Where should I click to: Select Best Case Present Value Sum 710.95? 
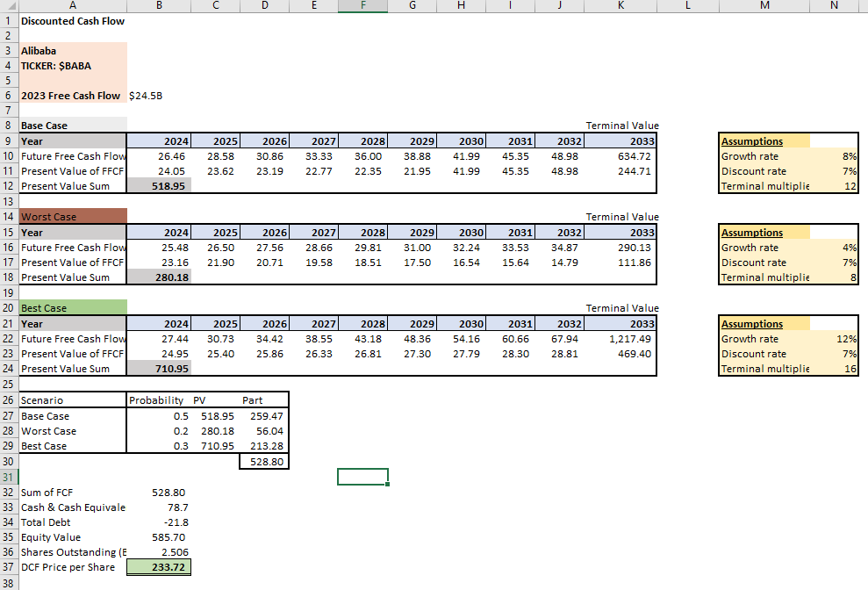click(x=160, y=369)
